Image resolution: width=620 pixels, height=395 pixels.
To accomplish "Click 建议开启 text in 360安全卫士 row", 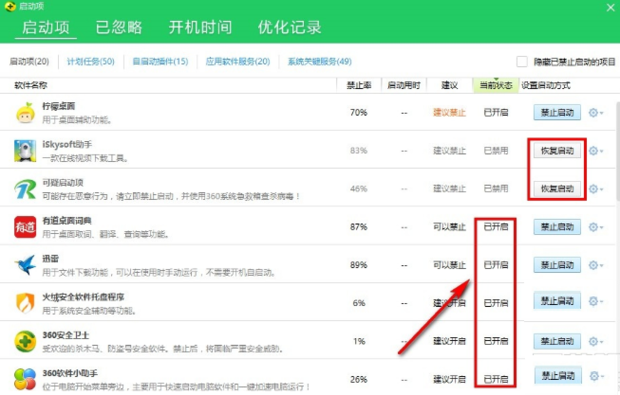I will point(450,341).
